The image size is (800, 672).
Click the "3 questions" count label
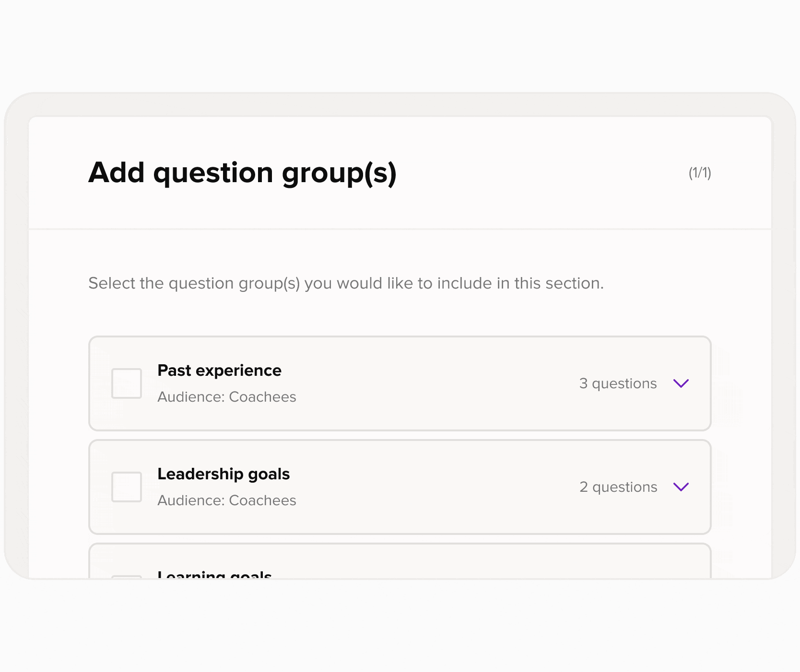[x=618, y=383]
